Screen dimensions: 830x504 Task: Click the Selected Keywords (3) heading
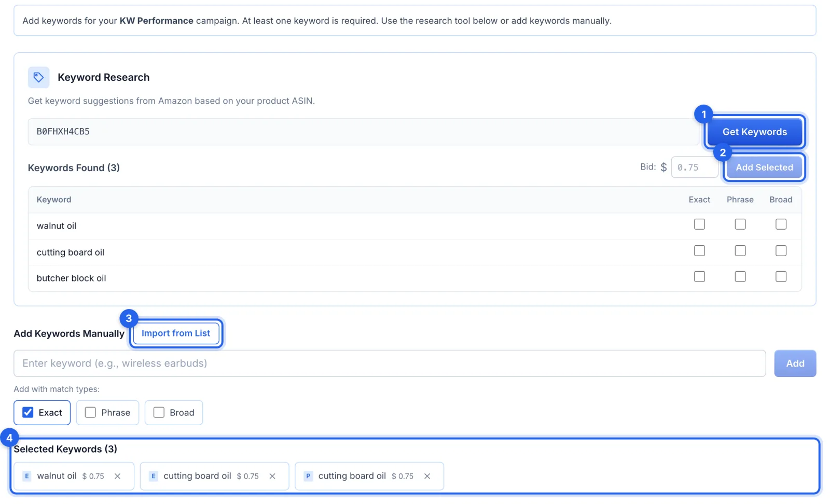point(65,449)
